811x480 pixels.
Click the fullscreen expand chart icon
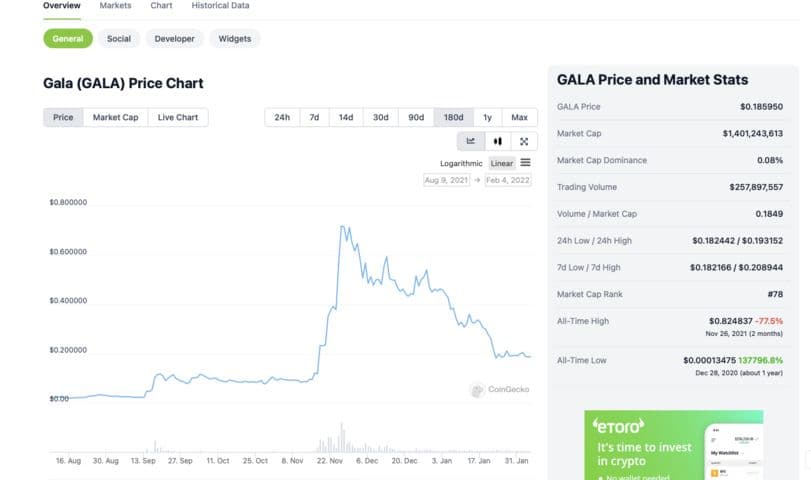click(524, 141)
